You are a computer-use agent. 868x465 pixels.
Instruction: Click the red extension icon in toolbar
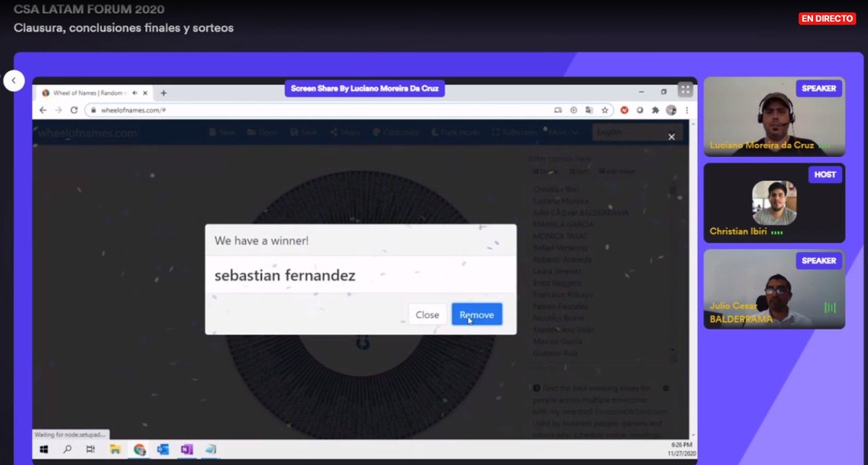pyautogui.click(x=624, y=111)
